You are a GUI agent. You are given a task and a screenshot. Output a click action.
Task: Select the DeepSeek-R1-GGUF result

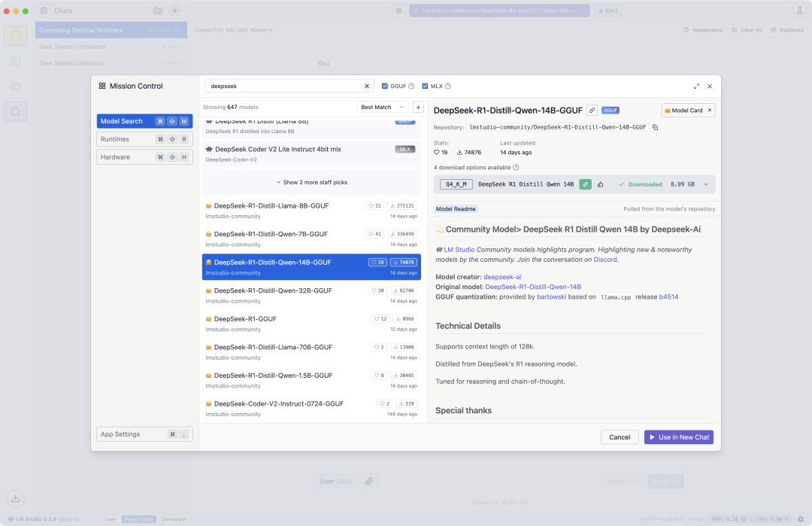click(x=312, y=324)
